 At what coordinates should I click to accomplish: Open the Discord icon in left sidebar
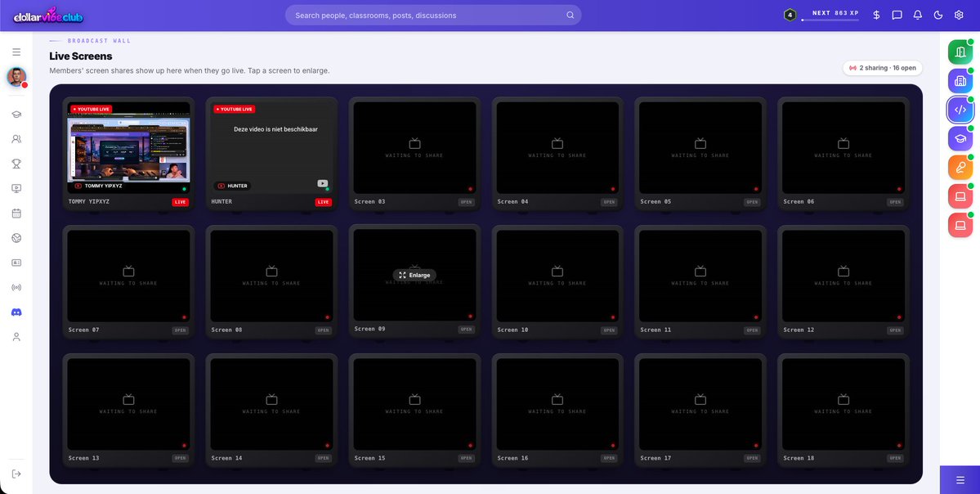(16, 312)
